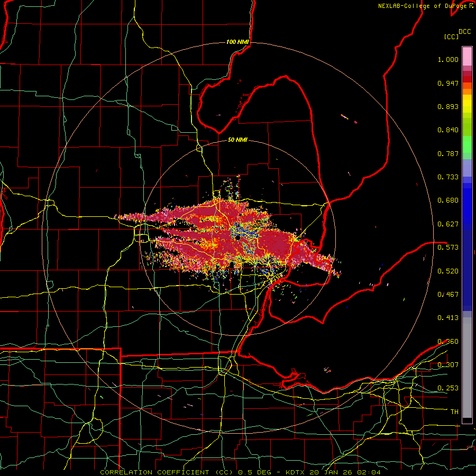Image resolution: width=476 pixels, height=476 pixels.
Task: Pick the lavender swatch near 0.733
Action: 467,168
